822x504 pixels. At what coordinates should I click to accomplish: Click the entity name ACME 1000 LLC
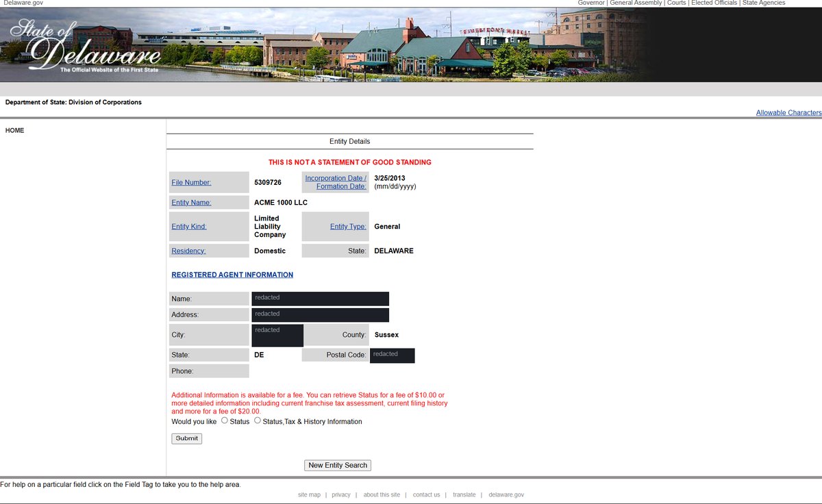(x=281, y=203)
